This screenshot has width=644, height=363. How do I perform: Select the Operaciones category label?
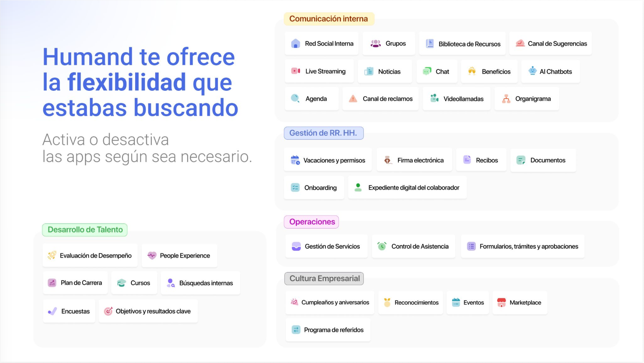(311, 222)
